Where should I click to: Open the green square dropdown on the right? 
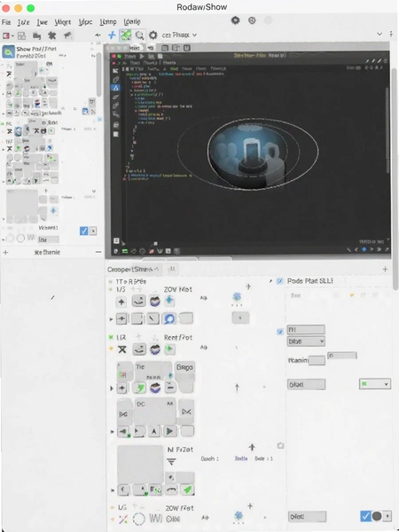pos(374,384)
